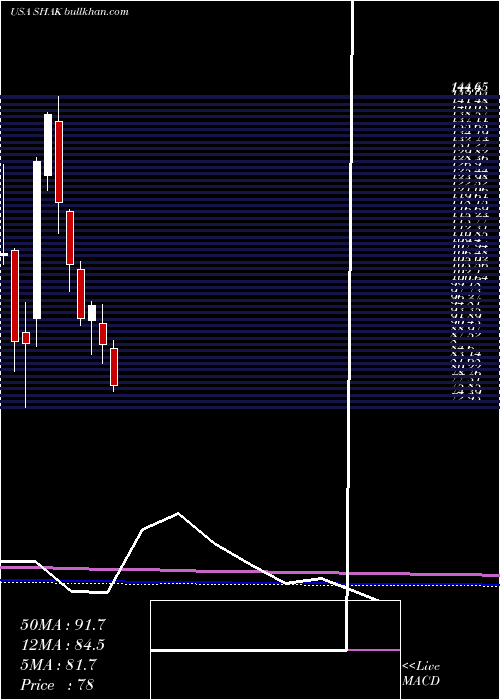Click the Price : 78 readout
The image size is (500, 700).
(x=57, y=685)
